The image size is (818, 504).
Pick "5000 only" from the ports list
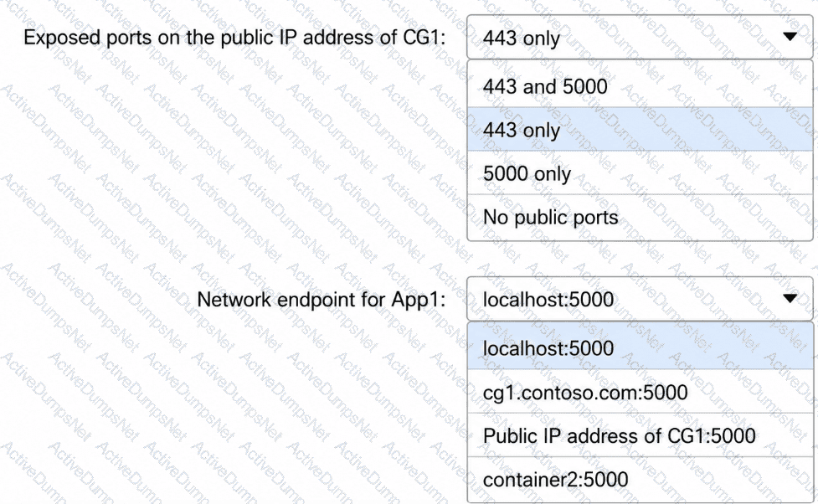coord(641,173)
